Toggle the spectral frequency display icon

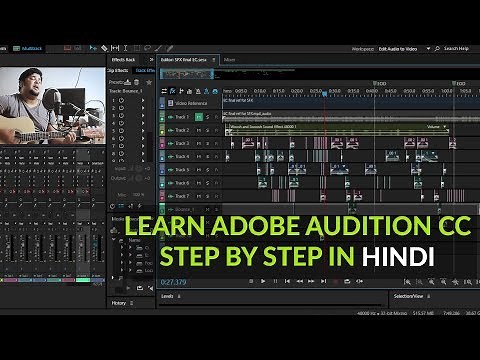pos(68,48)
